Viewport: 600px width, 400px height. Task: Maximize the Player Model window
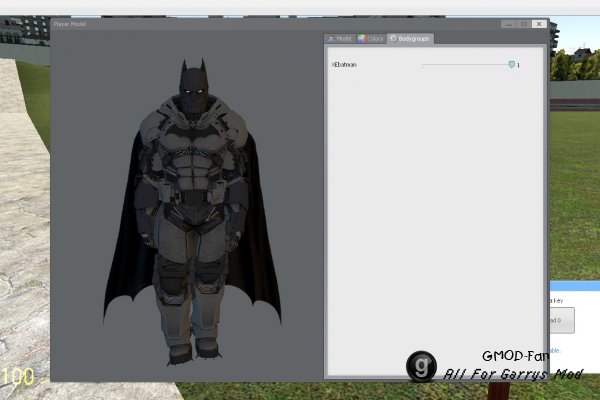524,24
